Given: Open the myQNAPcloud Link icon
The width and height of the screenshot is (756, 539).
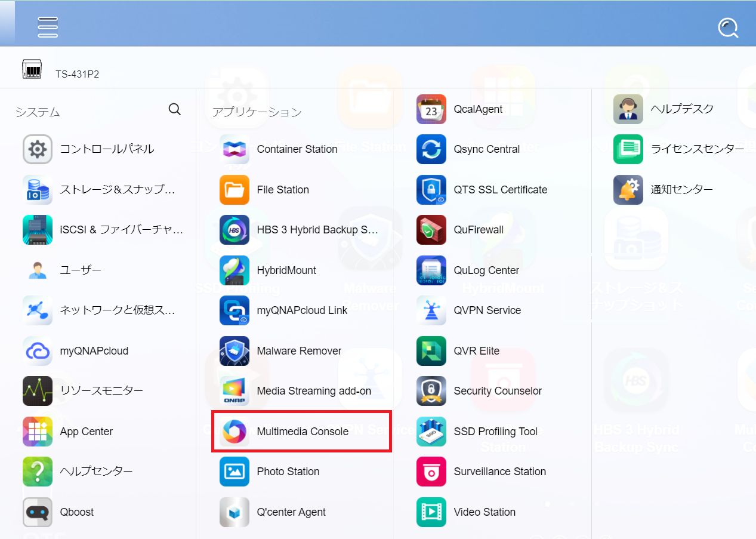Looking at the screenshot, I should coord(234,310).
